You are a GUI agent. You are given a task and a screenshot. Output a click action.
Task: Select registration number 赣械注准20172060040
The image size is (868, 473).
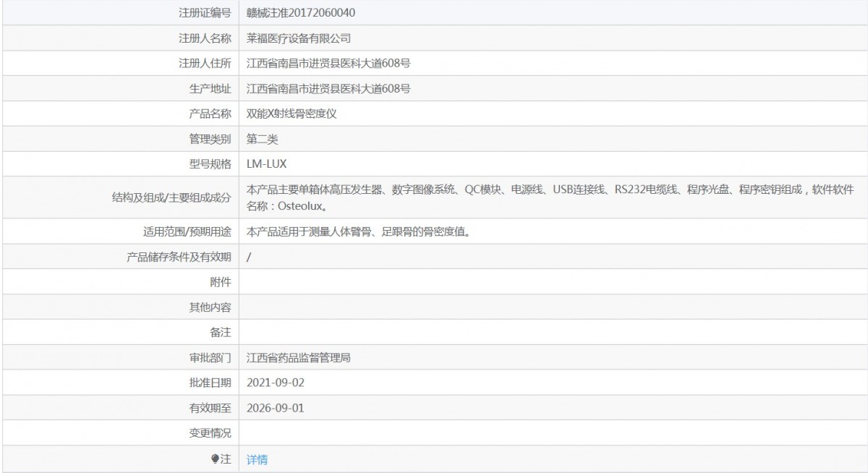click(x=301, y=13)
